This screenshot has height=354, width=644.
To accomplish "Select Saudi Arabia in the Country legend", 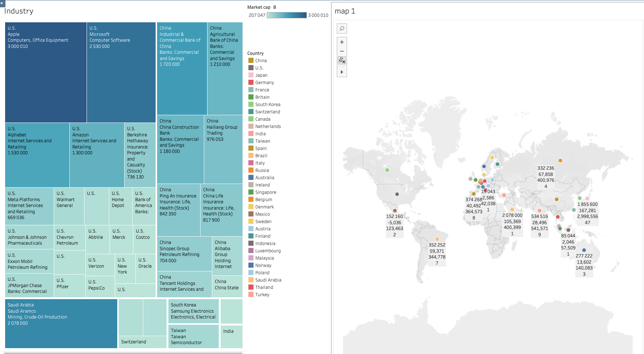I will pyautogui.click(x=268, y=280).
